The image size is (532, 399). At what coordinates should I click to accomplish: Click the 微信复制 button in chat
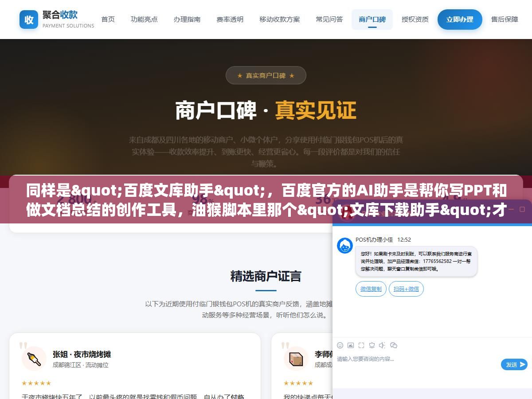(371, 289)
